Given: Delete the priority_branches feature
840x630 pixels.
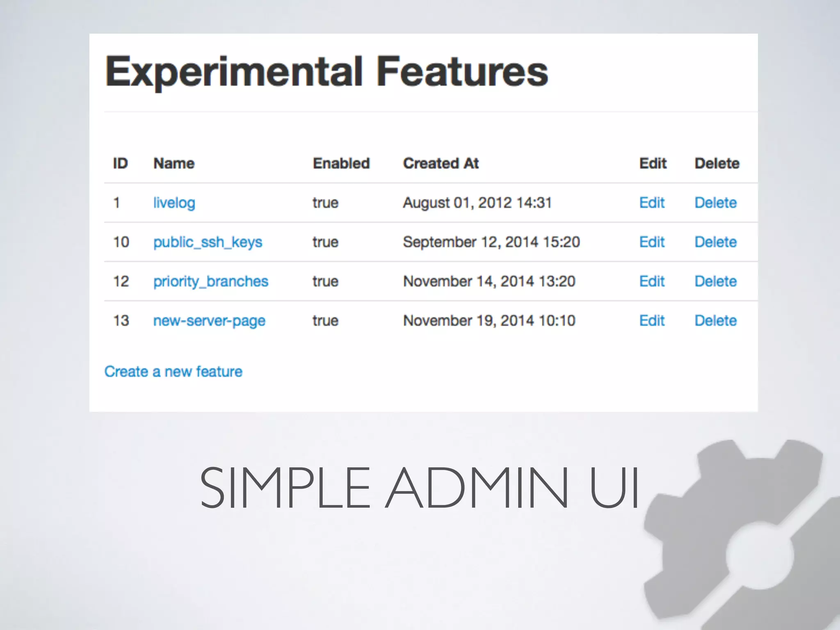Looking at the screenshot, I should (x=716, y=281).
